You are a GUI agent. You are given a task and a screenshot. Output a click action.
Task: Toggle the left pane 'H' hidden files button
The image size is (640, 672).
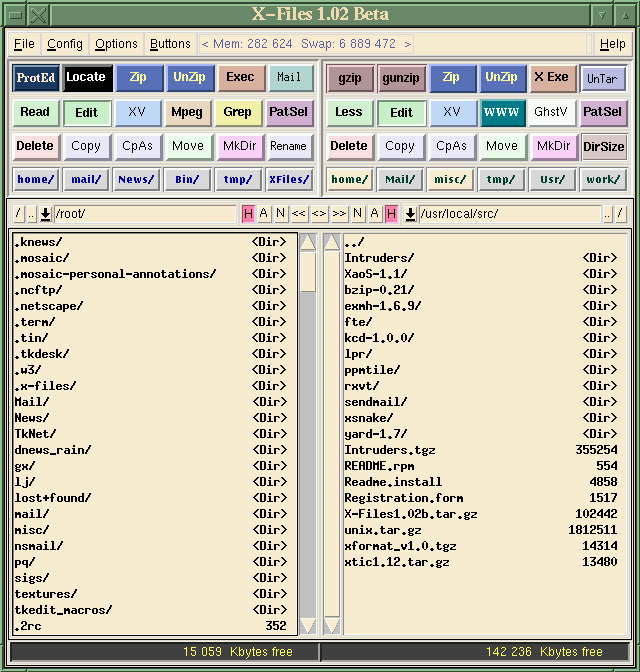[248, 214]
